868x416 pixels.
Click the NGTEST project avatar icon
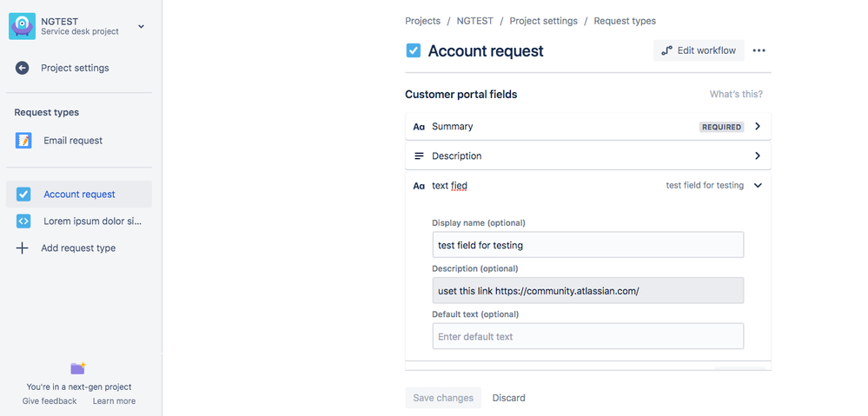coord(22,26)
